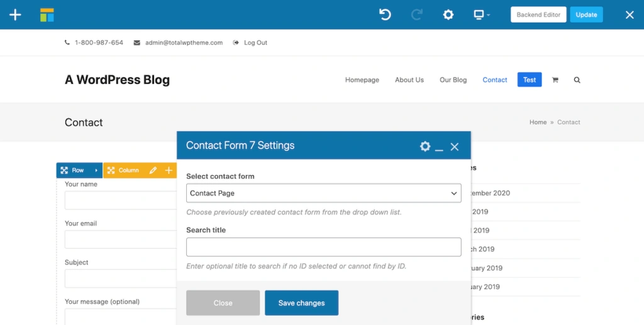
Task: Click gear icon in Contact Form 7 Settings
Action: (425, 146)
